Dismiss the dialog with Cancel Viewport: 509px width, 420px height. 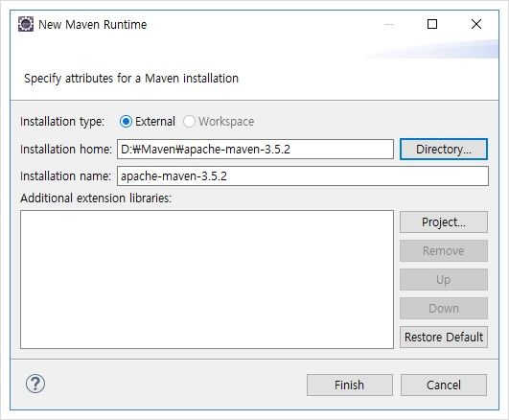tap(444, 385)
